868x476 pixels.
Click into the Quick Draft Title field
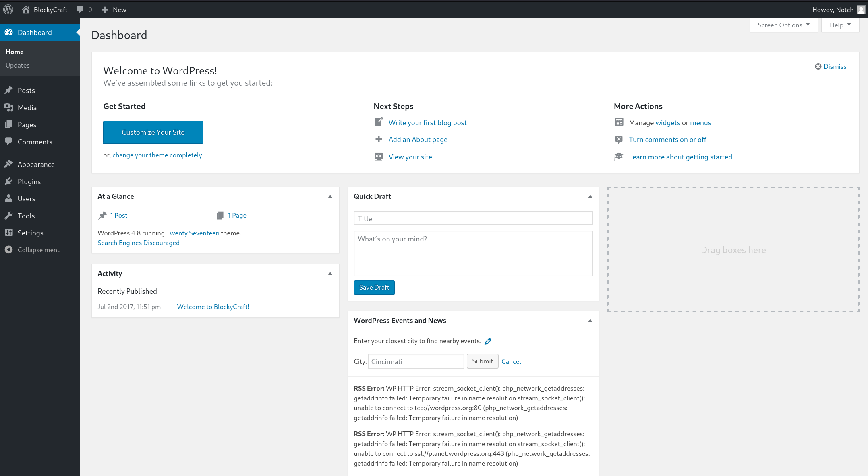tap(473, 218)
